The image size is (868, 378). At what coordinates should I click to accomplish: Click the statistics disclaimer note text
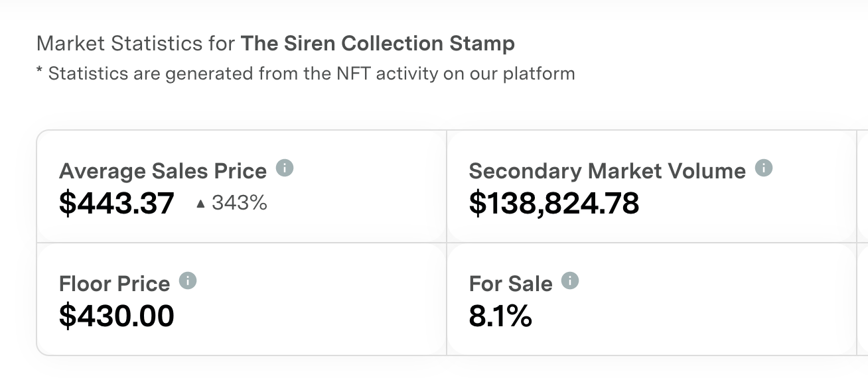pos(305,73)
